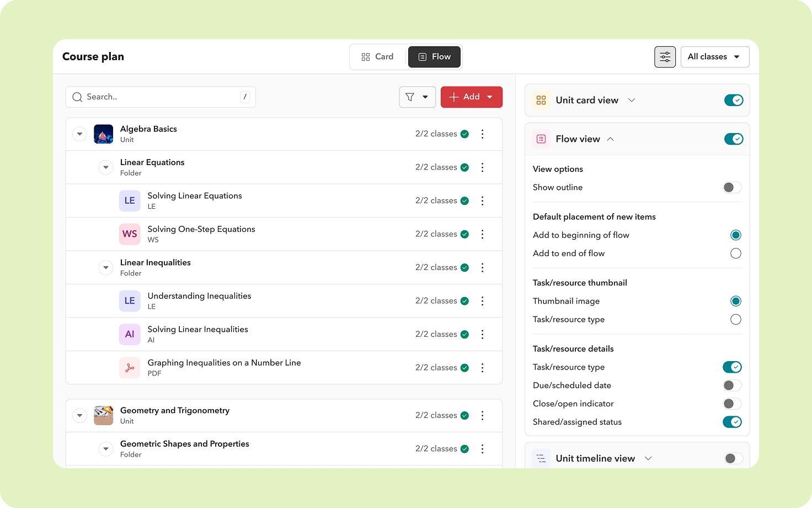
Task: Open the view settings sliders icon
Action: (665, 57)
